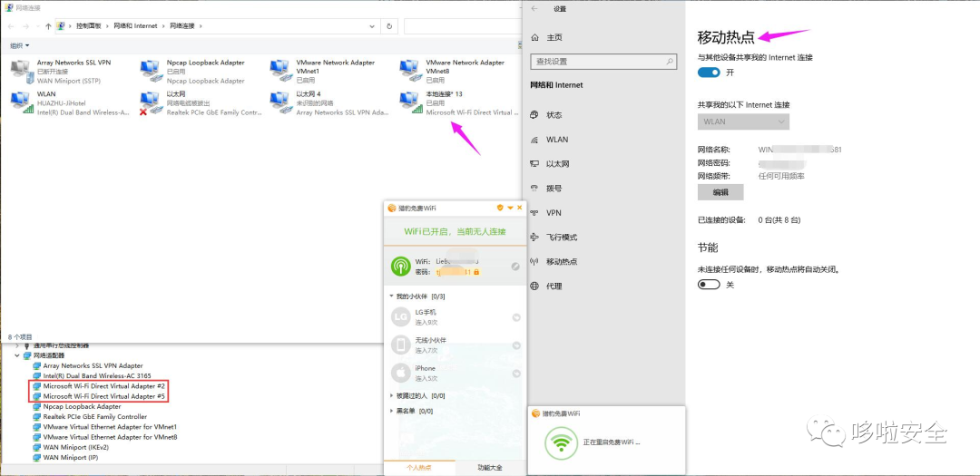Select the 以太网 Realtek connection icon
The height and width of the screenshot is (476, 980).
[152, 102]
